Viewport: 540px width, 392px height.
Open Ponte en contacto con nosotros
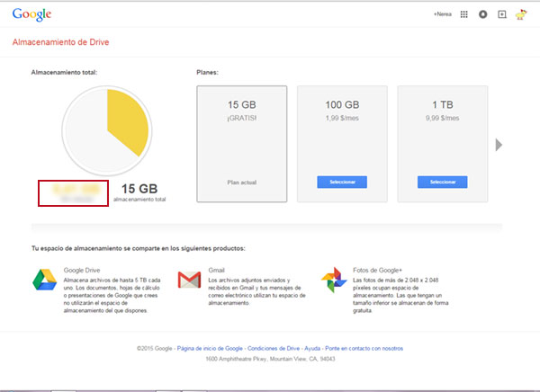[364, 348]
